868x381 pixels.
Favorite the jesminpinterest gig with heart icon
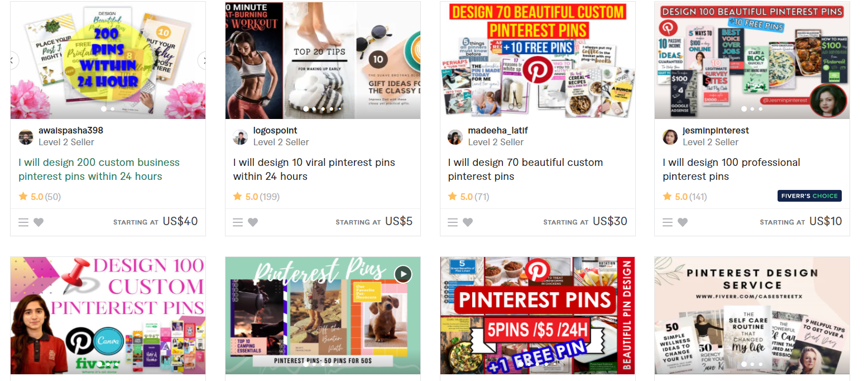683,222
